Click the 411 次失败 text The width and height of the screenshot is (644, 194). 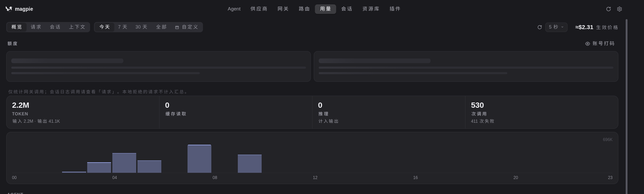tap(482, 121)
